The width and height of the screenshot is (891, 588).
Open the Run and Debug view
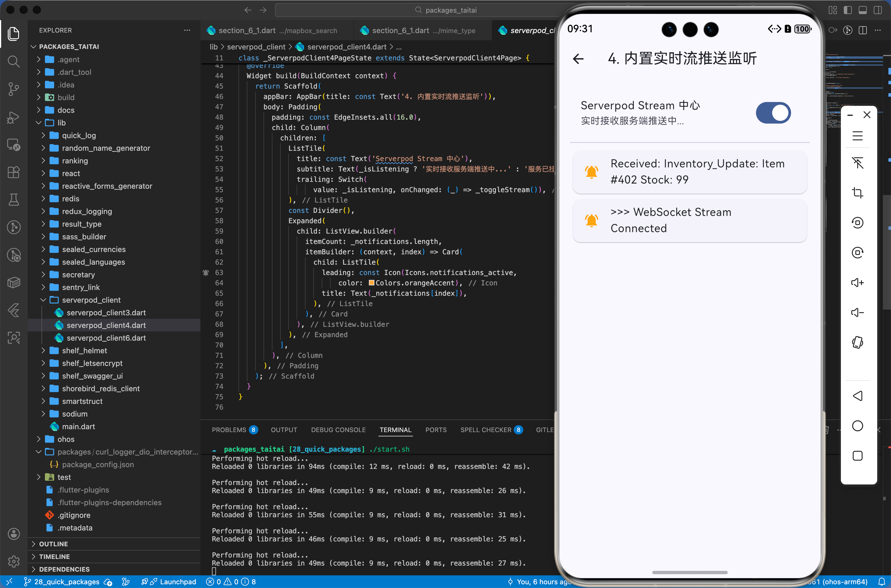[x=14, y=117]
